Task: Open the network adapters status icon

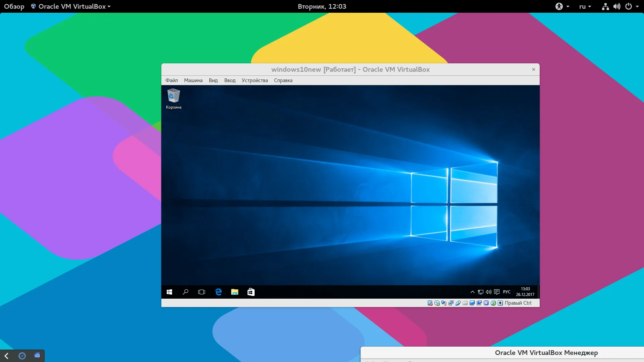Action: (451, 303)
